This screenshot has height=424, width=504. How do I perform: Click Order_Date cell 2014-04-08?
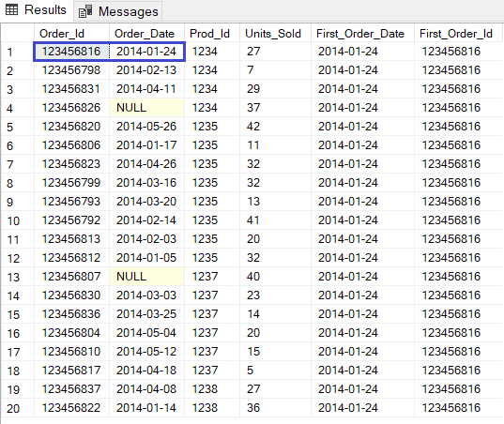click(x=147, y=389)
